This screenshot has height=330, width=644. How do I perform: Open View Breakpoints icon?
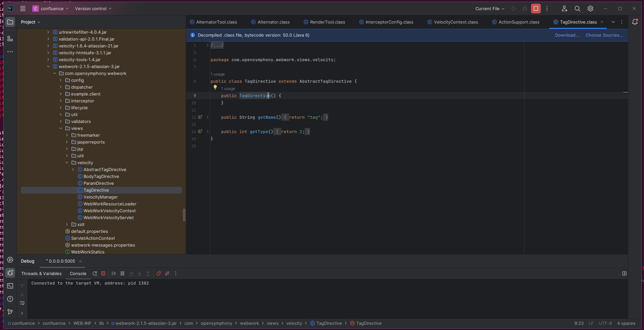click(159, 273)
